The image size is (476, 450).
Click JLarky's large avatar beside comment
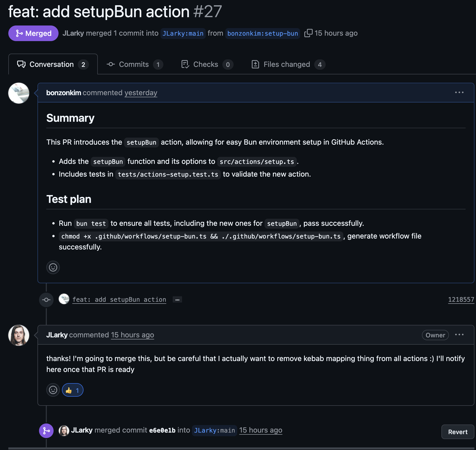click(19, 335)
